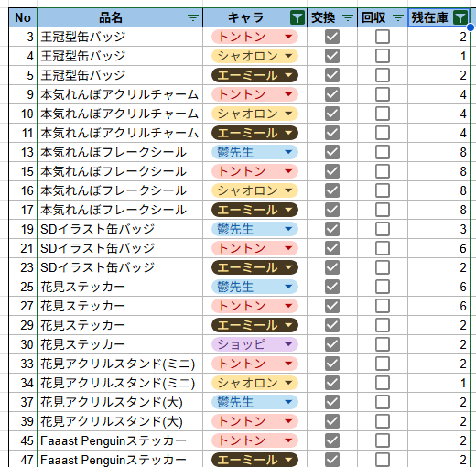The height and width of the screenshot is (467, 476).
Task: Select stock value 4 in row No 10
Action: click(x=438, y=114)
